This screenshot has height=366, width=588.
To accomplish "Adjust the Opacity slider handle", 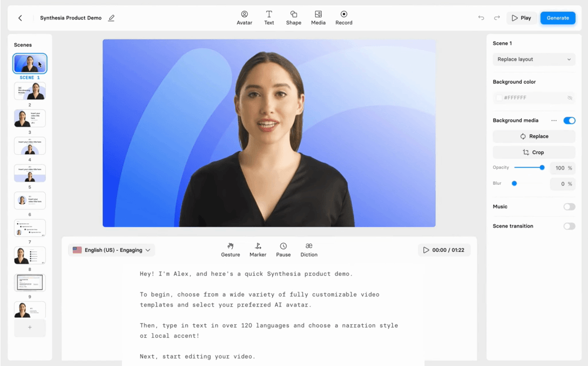I will [x=542, y=168].
